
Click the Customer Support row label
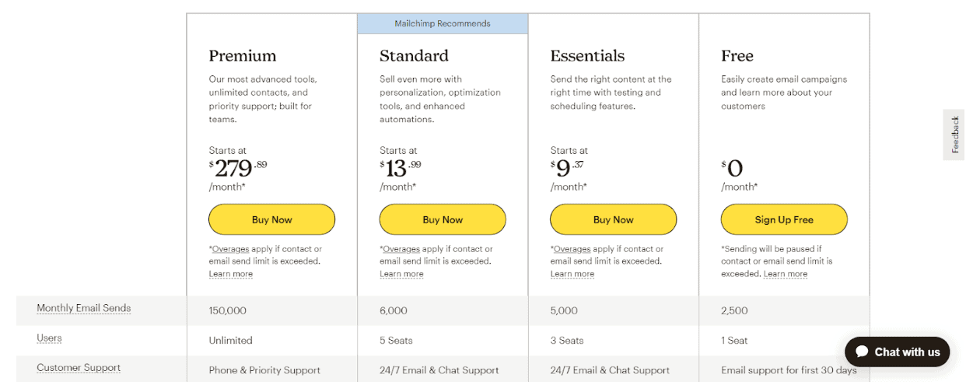[x=79, y=368]
